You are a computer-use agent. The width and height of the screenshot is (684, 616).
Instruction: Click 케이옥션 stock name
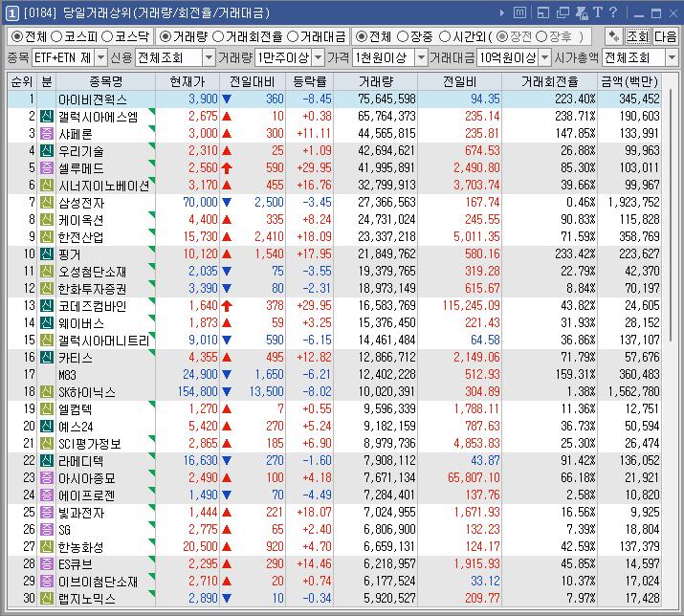(81, 220)
